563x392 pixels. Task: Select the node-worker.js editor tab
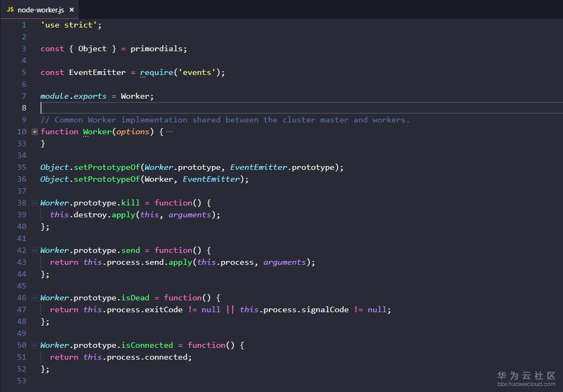[x=39, y=10]
